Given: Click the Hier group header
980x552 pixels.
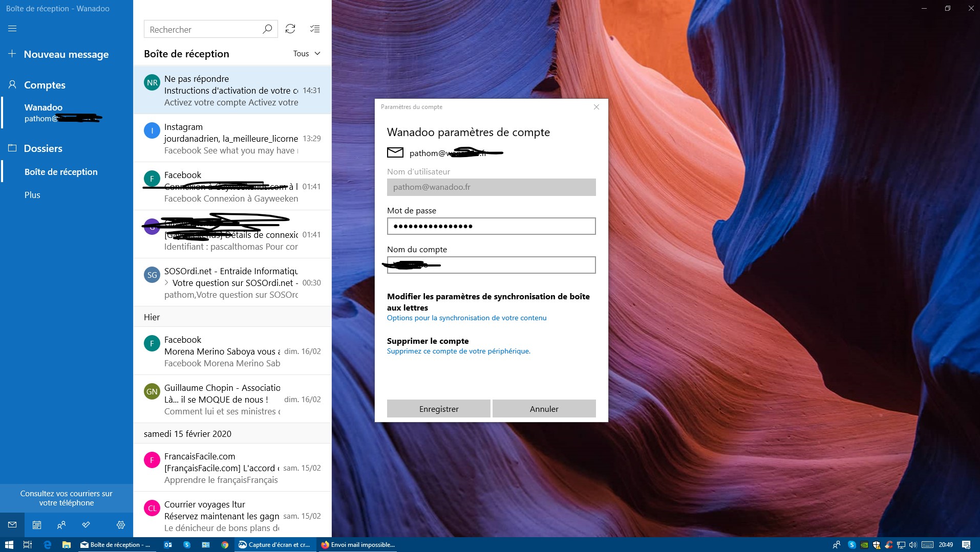Looking at the screenshot, I should pos(232,317).
